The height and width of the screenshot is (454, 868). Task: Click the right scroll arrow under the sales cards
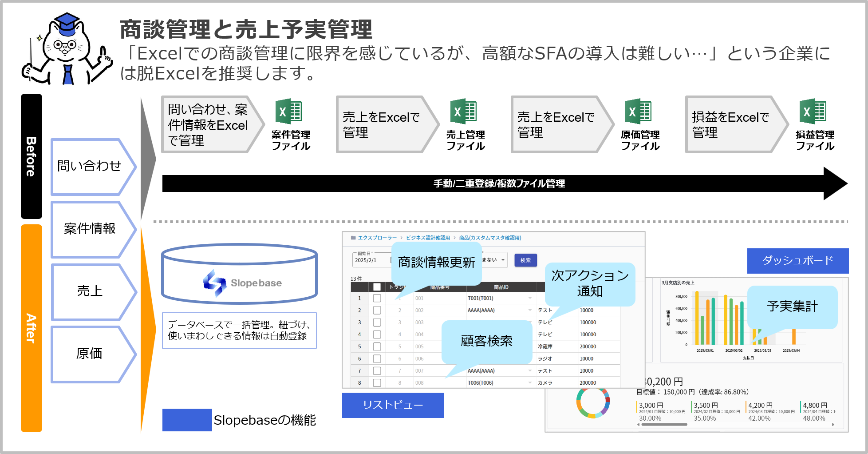click(x=833, y=425)
